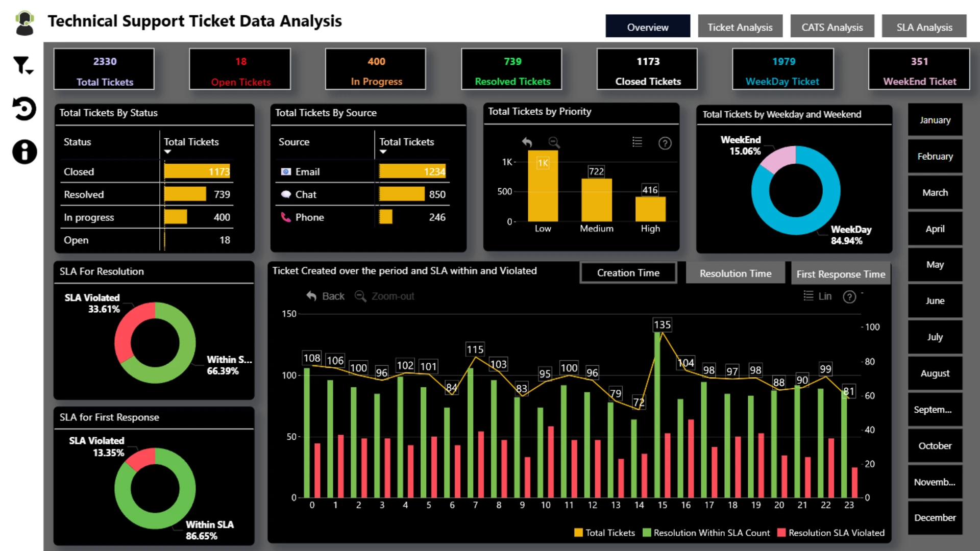This screenshot has height=551, width=980.
Task: Click sort arrow under Source Total Tickets
Action: 383,152
